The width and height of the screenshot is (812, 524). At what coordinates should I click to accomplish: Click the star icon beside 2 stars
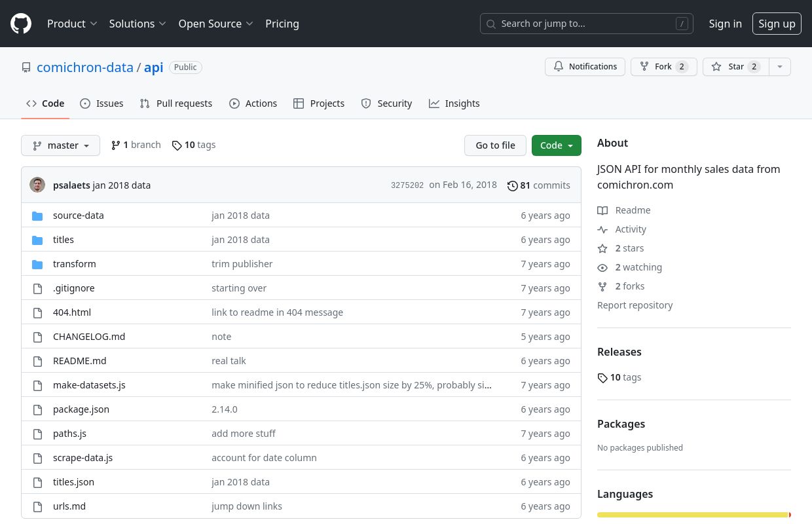coord(602,248)
